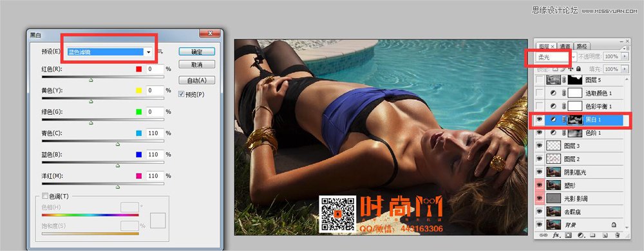Click the 蓝色(B) value field showing 110
Image resolution: width=644 pixels, height=251 pixels.
pos(155,154)
